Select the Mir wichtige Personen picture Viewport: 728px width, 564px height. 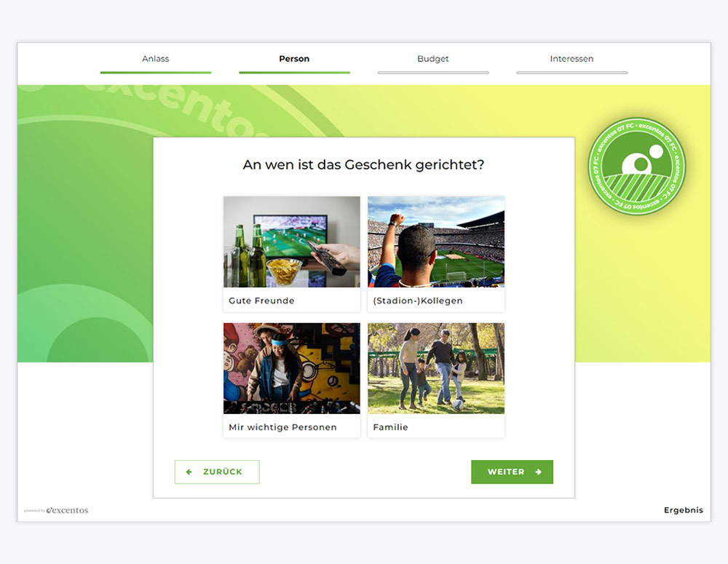[x=292, y=368]
